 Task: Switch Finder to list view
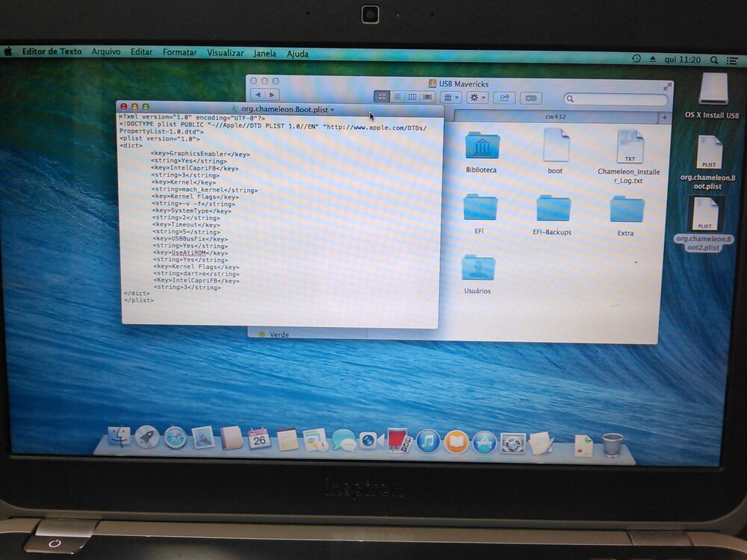(397, 97)
